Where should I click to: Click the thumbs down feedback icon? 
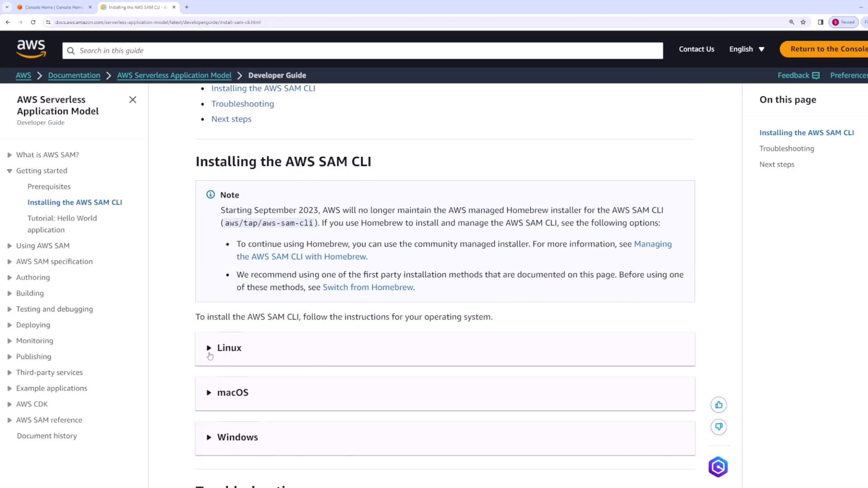718,427
